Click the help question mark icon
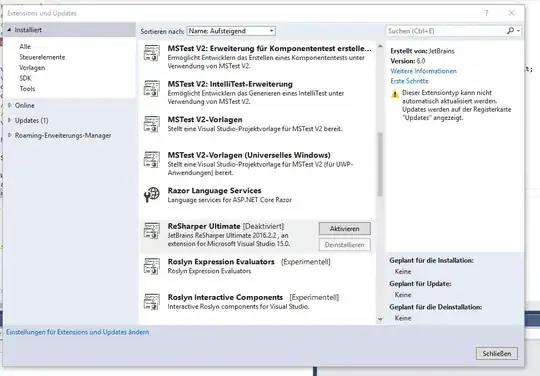 486,13
